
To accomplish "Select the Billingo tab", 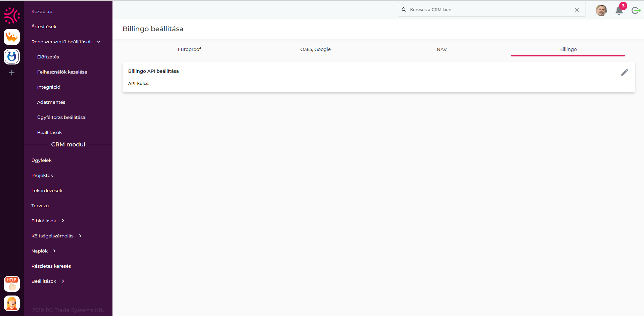I will pyautogui.click(x=568, y=49).
